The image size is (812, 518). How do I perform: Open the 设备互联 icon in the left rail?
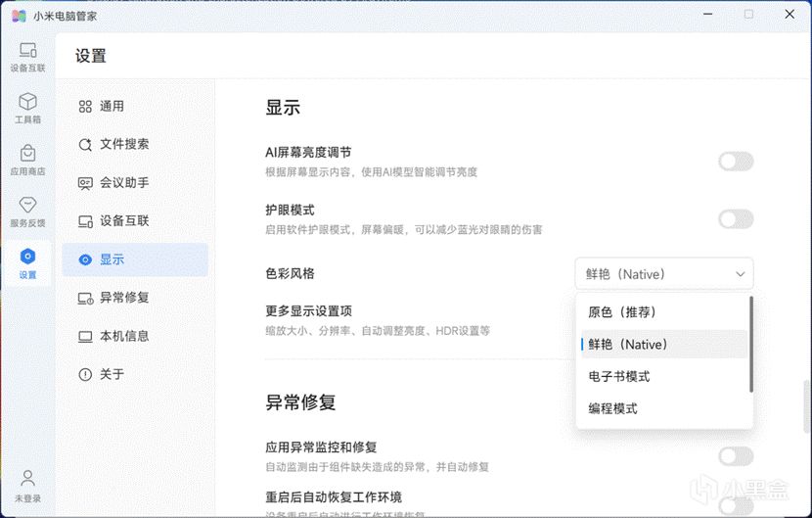(28, 50)
